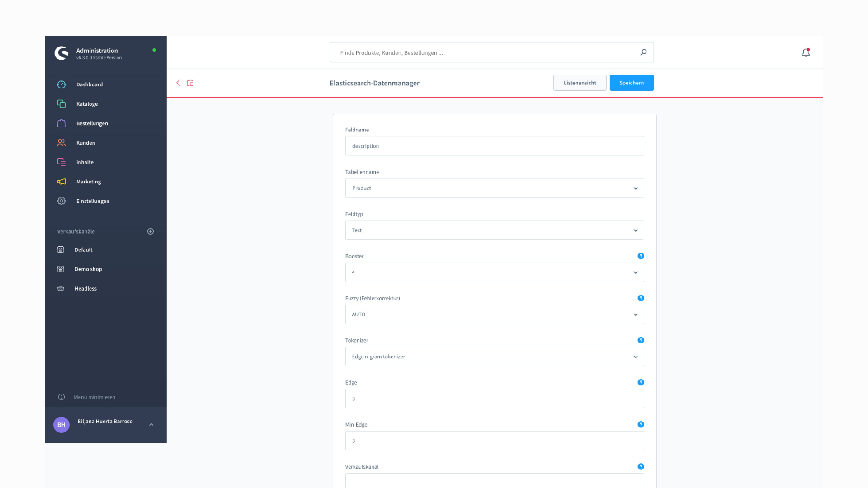Screen dimensions: 868x488
Task: Click the red back arrow icon
Action: pyautogui.click(x=178, y=83)
